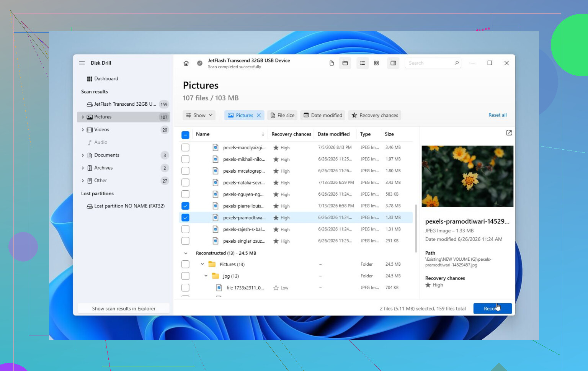Click file icon of pexels-manolyaizgi

(216, 147)
